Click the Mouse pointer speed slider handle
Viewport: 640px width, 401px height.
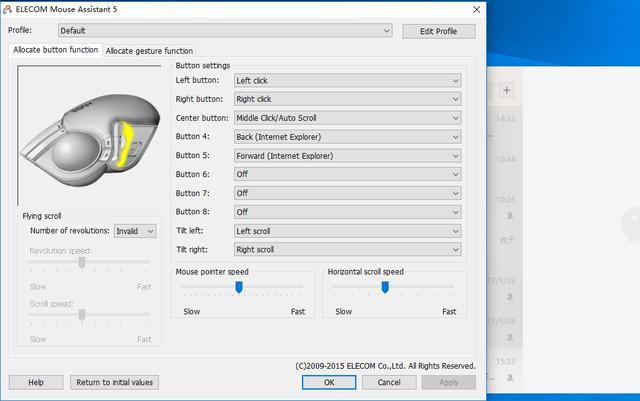click(x=239, y=287)
